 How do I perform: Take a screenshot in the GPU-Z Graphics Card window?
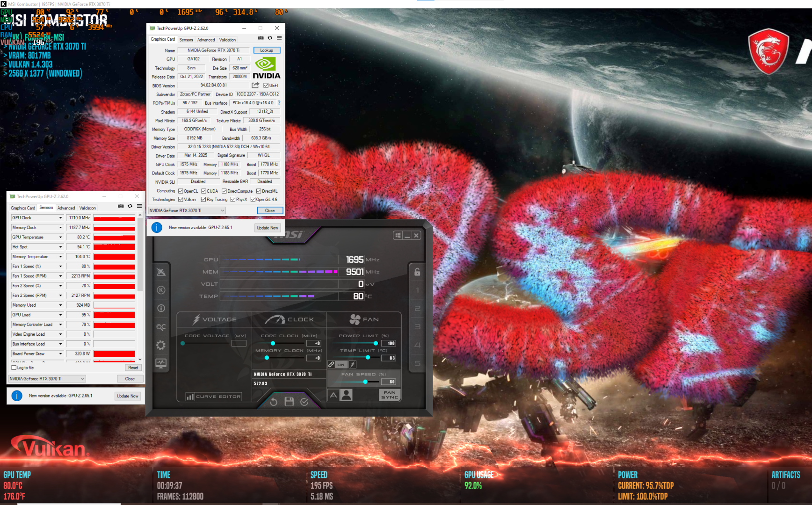pos(261,38)
